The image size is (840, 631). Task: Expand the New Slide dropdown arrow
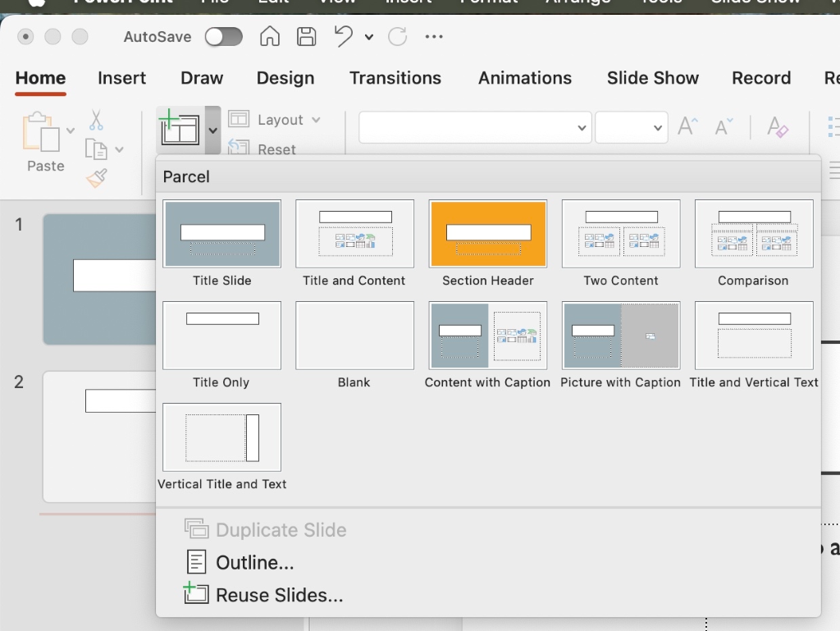click(x=211, y=129)
